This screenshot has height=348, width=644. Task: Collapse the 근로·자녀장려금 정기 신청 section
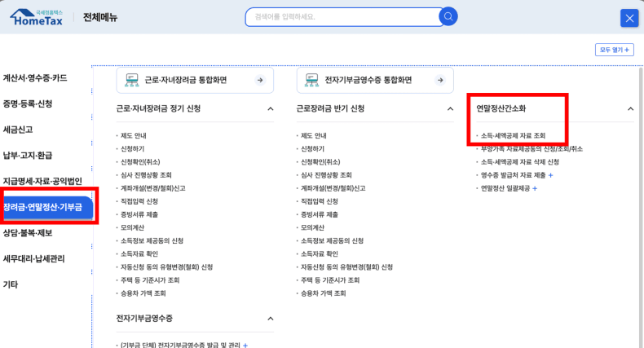270,108
